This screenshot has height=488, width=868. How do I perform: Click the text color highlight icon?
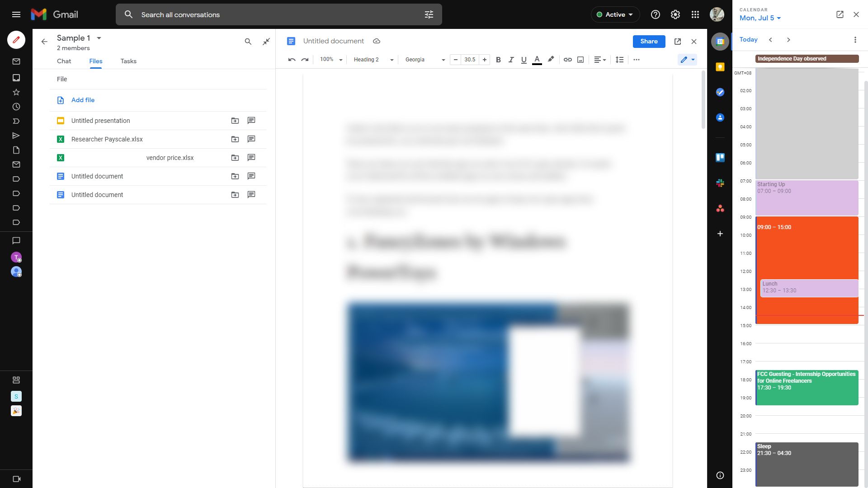click(550, 60)
